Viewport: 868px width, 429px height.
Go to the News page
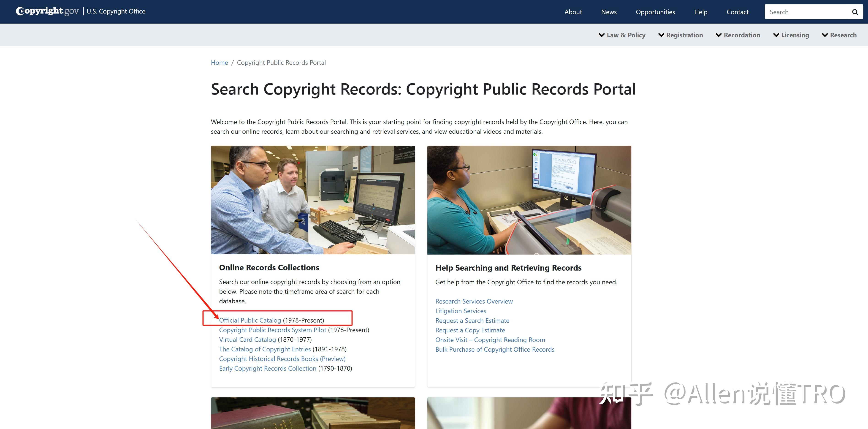pos(609,12)
